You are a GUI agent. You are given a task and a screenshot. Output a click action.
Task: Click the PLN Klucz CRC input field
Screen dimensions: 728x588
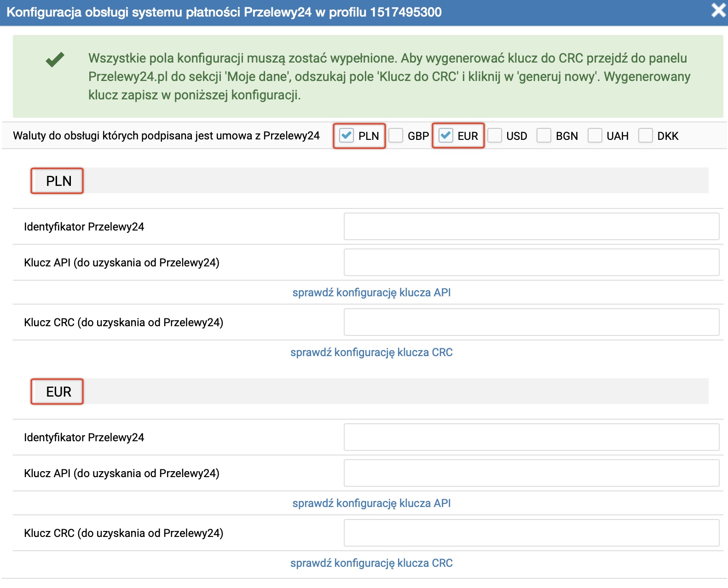[531, 322]
